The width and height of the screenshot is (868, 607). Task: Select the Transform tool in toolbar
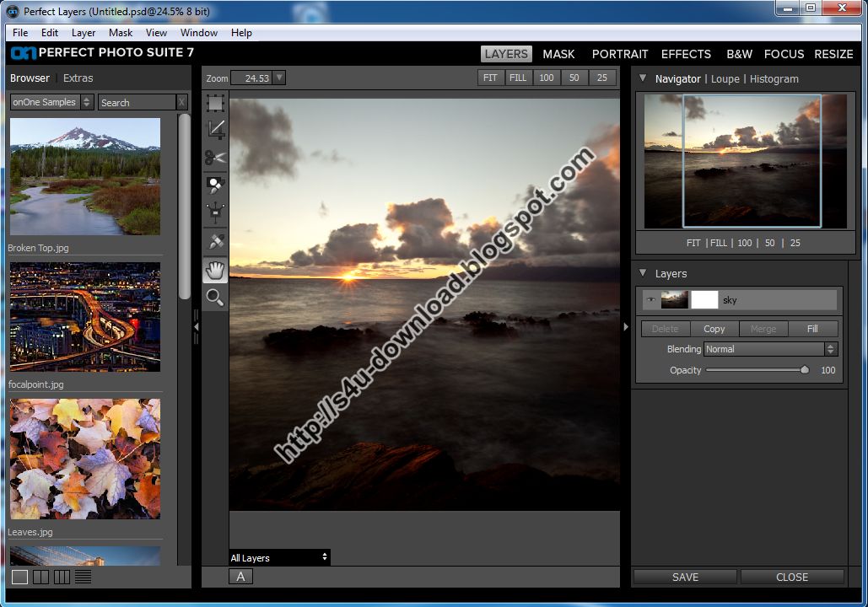click(215, 103)
